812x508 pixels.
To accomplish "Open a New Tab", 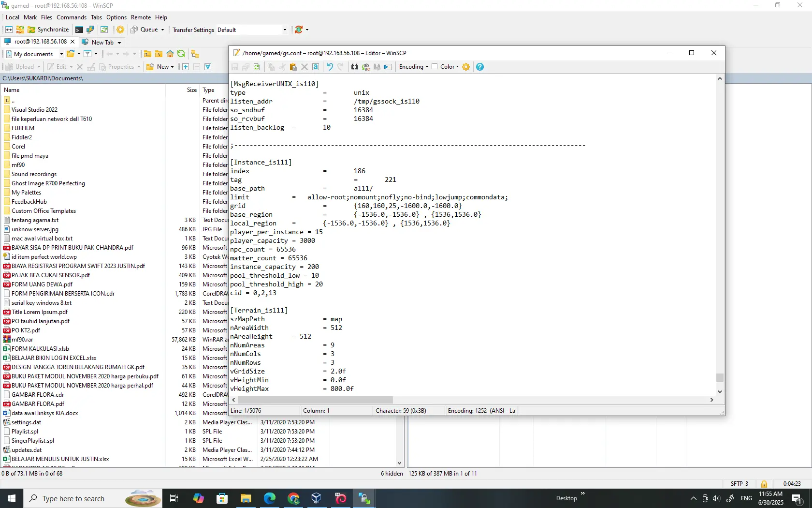I will click(102, 42).
